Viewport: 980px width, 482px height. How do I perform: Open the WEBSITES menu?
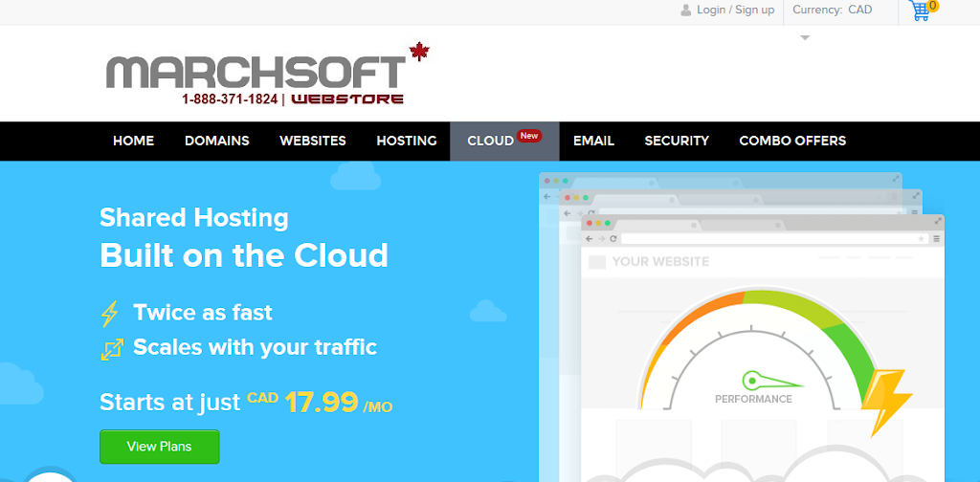coord(313,142)
